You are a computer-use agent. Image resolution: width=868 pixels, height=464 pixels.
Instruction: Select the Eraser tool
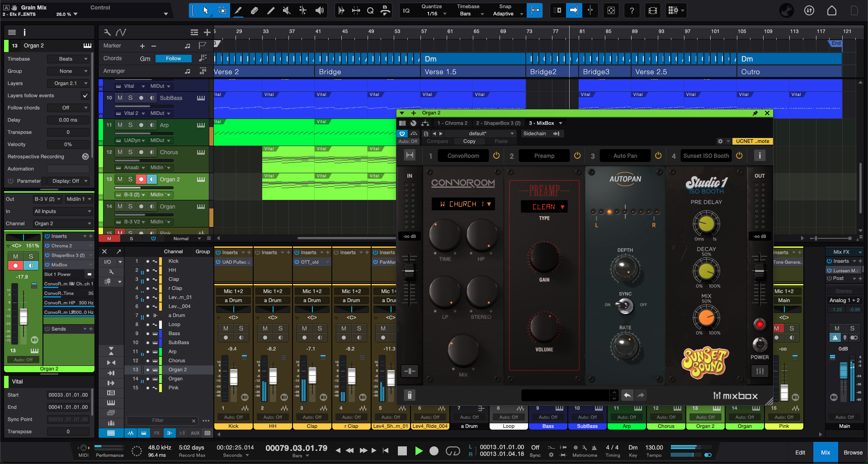pos(255,10)
